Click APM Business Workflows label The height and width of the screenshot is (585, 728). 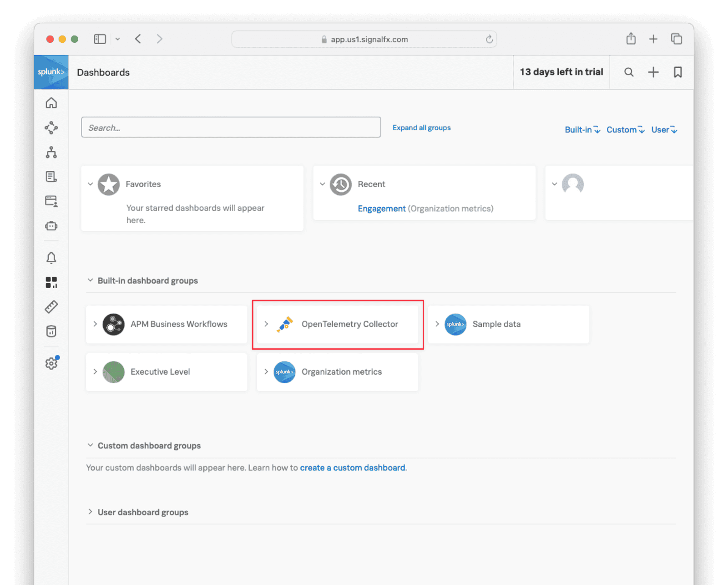click(179, 324)
